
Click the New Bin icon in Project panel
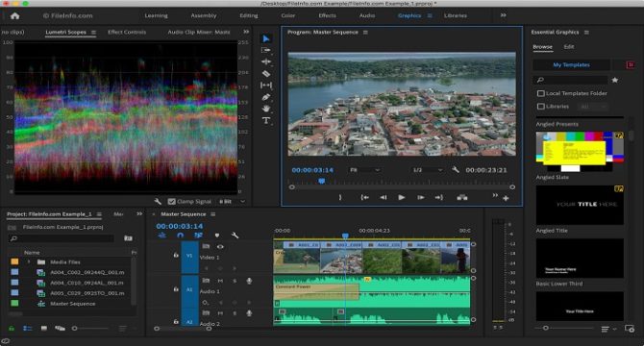pyautogui.click(x=128, y=238)
